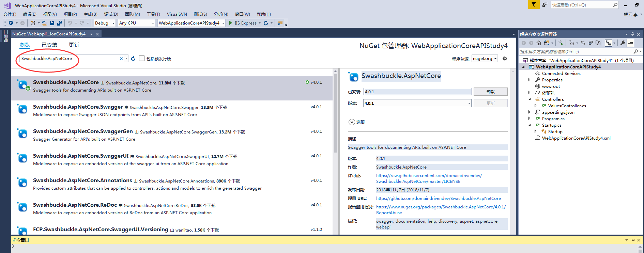Expand the Properties node in Solution Explorer
Screen dimensions: 644x253
529,80
